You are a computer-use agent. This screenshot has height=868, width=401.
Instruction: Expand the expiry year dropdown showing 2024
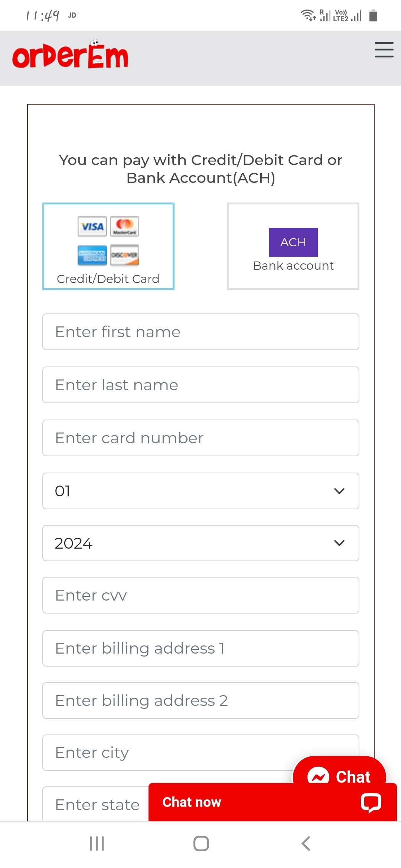coord(200,543)
